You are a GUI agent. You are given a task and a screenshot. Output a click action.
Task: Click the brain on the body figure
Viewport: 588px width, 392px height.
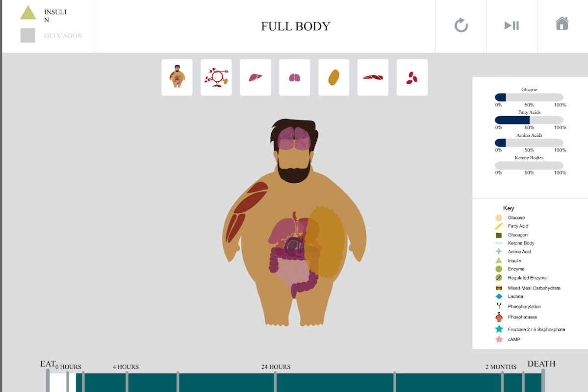(294, 138)
